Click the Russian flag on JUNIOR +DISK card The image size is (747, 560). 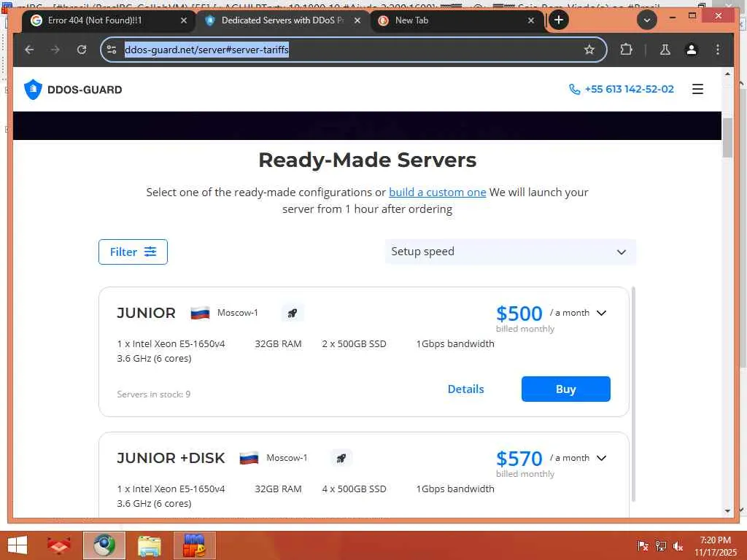pyautogui.click(x=249, y=458)
